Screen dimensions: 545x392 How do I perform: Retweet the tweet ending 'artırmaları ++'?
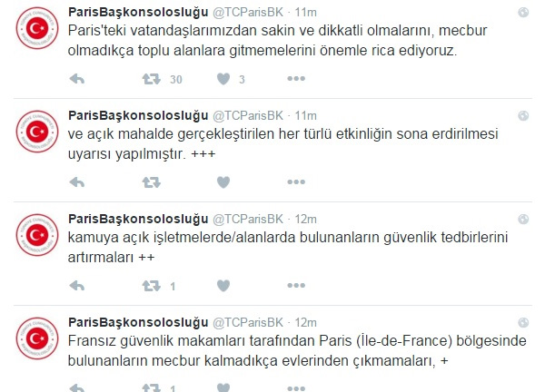(151, 286)
